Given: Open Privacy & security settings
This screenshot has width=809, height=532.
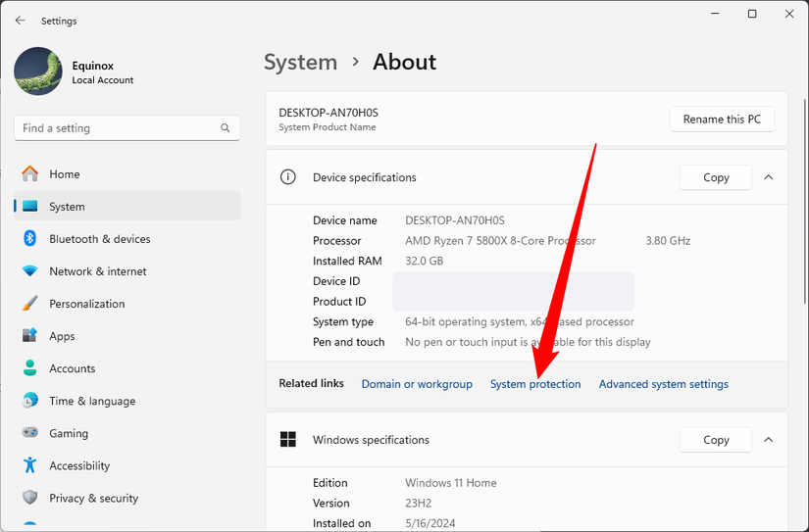Looking at the screenshot, I should pos(126,499).
